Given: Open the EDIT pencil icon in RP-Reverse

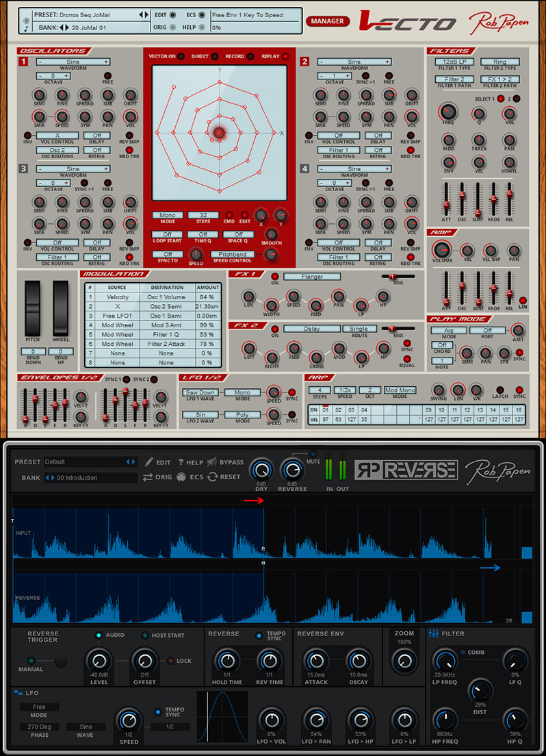Looking at the screenshot, I should pos(149,462).
